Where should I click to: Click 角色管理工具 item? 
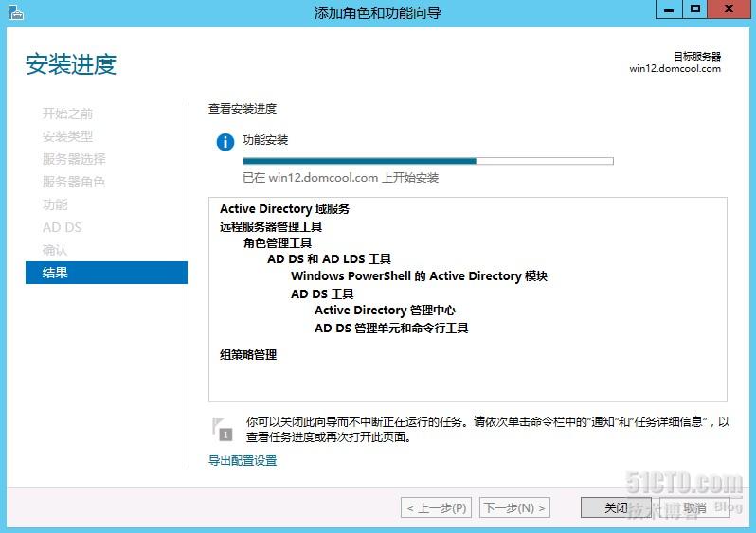278,243
